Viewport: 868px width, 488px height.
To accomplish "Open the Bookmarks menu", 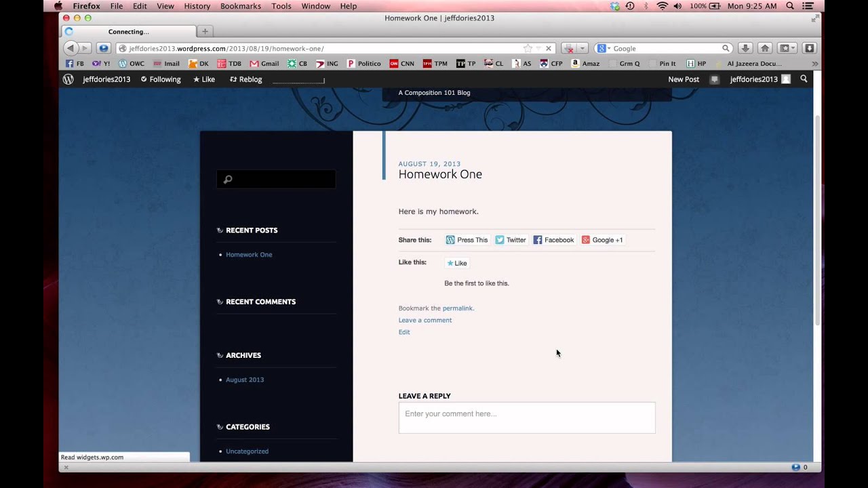I will click(241, 6).
